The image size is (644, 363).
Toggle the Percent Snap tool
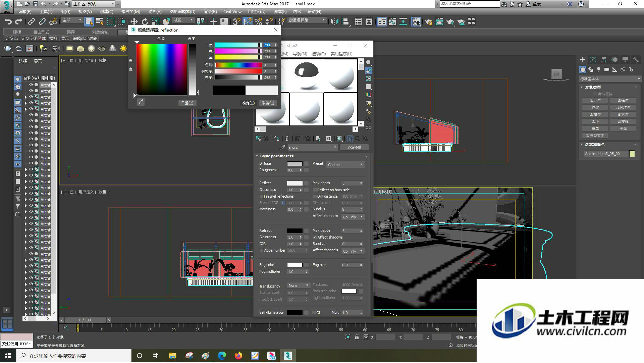(258, 21)
